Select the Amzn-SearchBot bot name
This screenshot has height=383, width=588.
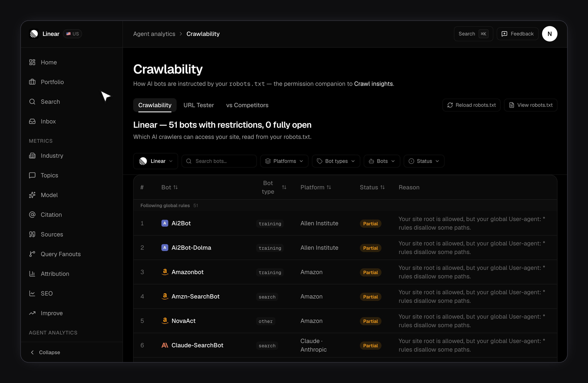195,296
